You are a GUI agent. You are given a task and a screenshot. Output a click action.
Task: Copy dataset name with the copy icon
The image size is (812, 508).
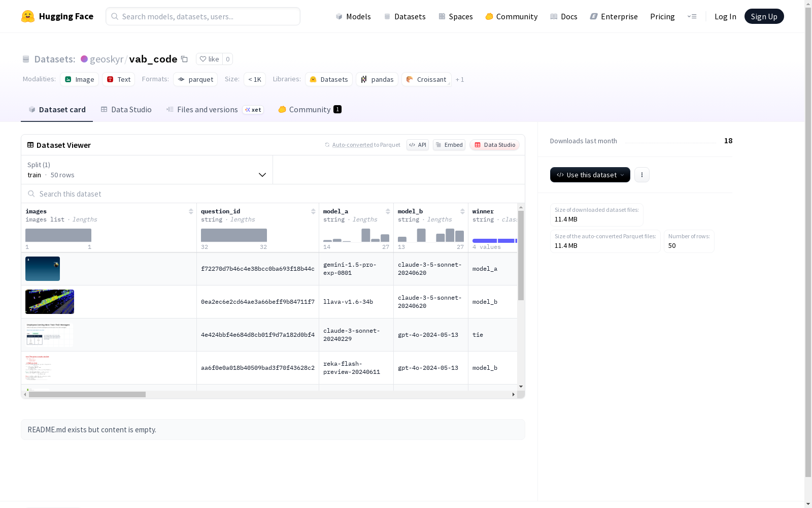pos(185,59)
